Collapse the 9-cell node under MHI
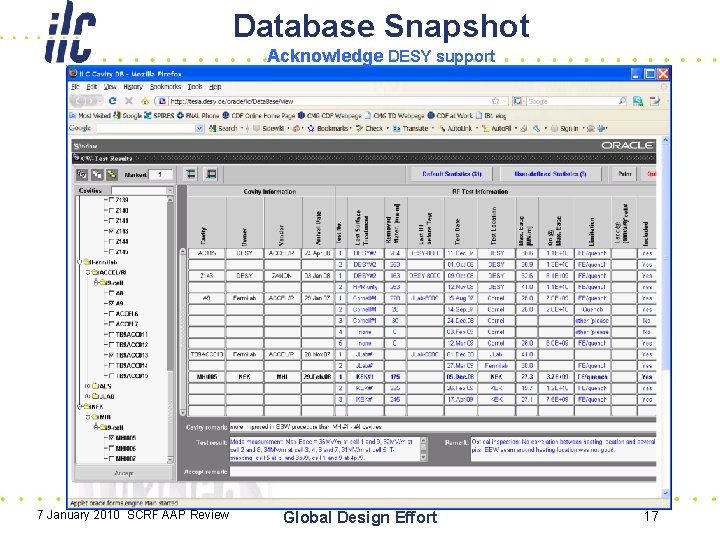 [96, 427]
